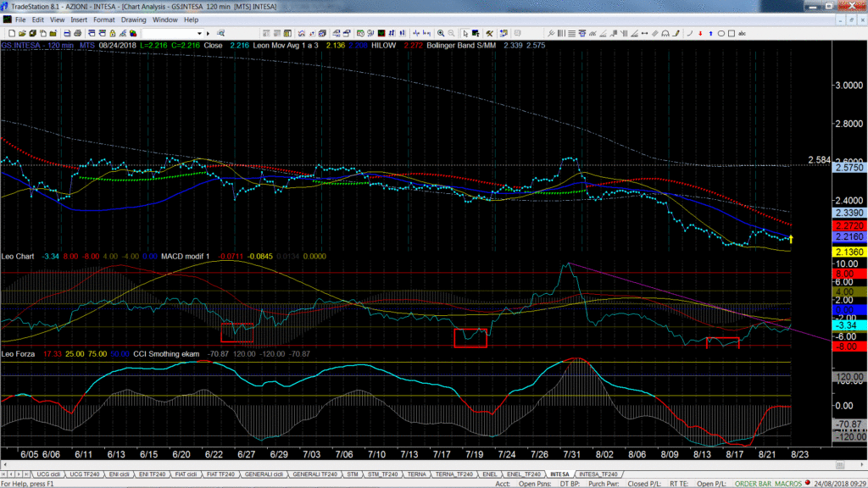Click the red 2.2720 price marker
The width and height of the screenshot is (868, 488).
(849, 225)
